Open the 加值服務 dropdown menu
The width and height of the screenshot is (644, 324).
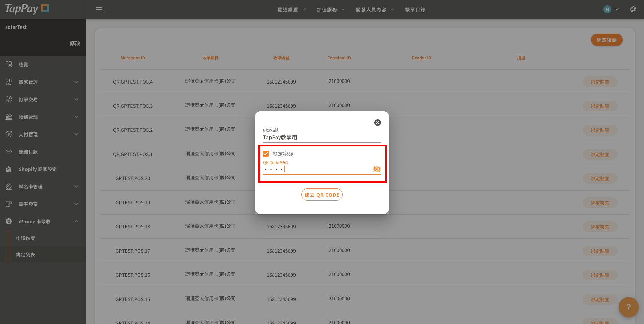(x=331, y=10)
